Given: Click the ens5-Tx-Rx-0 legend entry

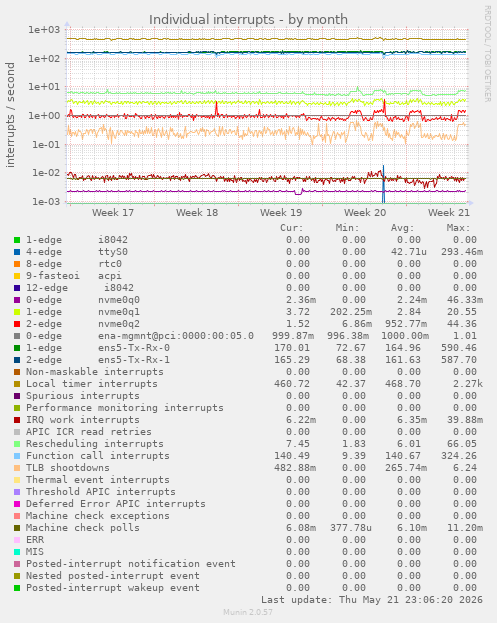Looking at the screenshot, I should click(x=98, y=348).
